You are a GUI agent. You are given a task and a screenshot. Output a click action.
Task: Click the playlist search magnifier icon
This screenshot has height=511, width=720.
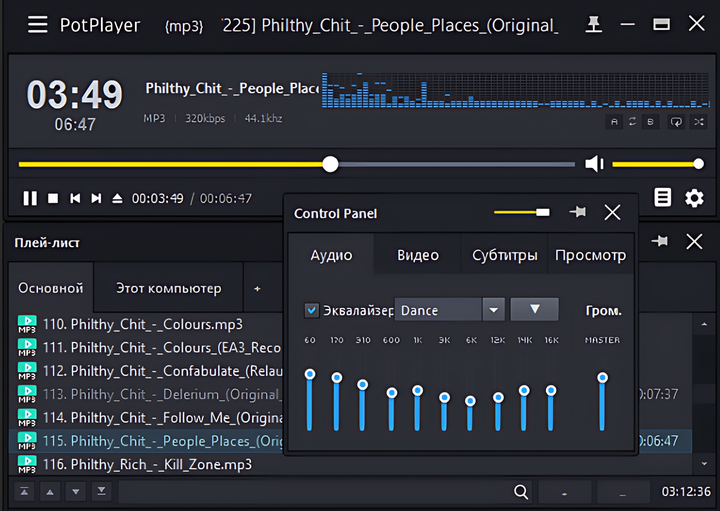pyautogui.click(x=521, y=492)
